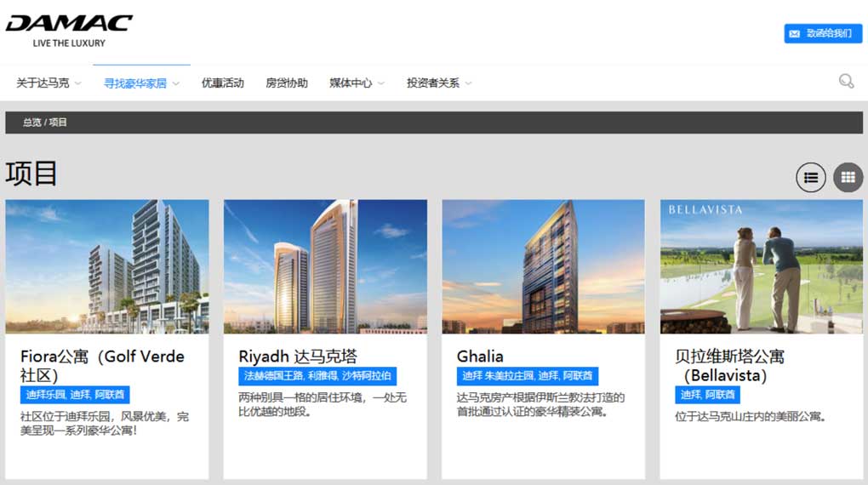Open the 媒体中心 menu item

pos(351,83)
